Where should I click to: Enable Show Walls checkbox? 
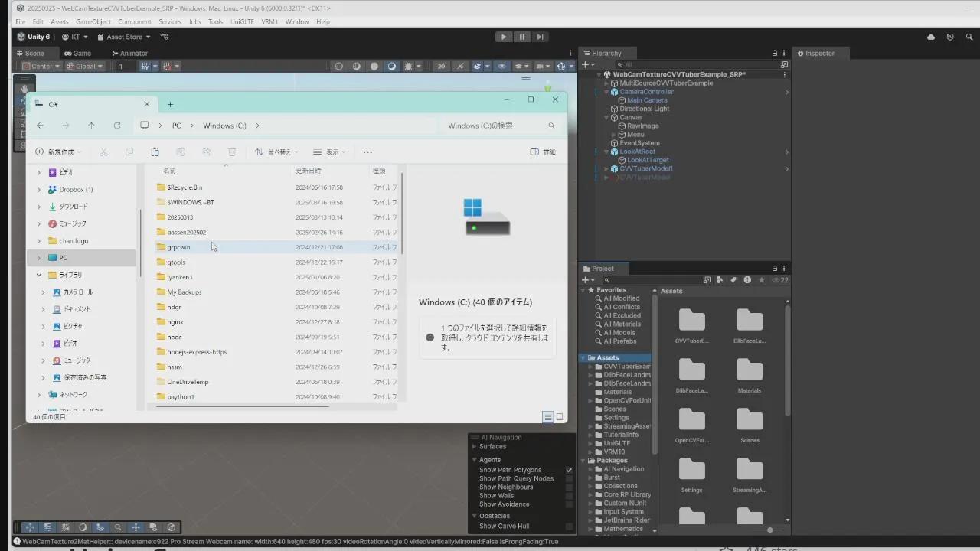[x=569, y=496]
